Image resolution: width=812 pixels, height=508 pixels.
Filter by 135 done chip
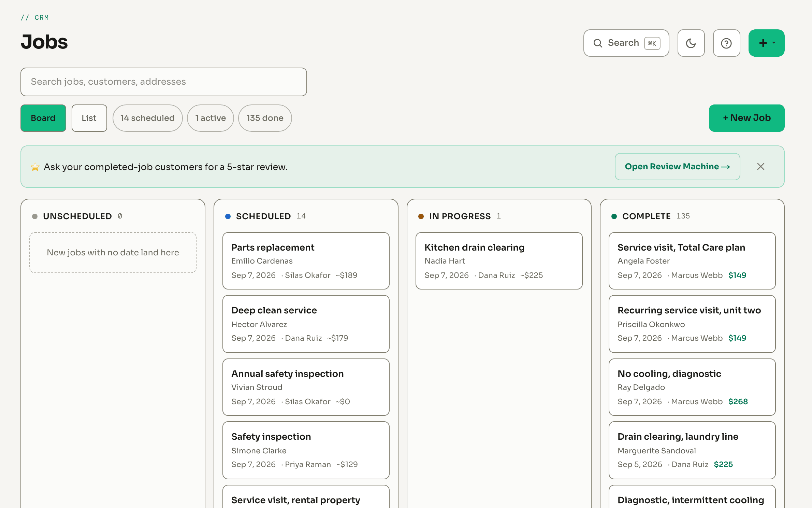(x=265, y=118)
